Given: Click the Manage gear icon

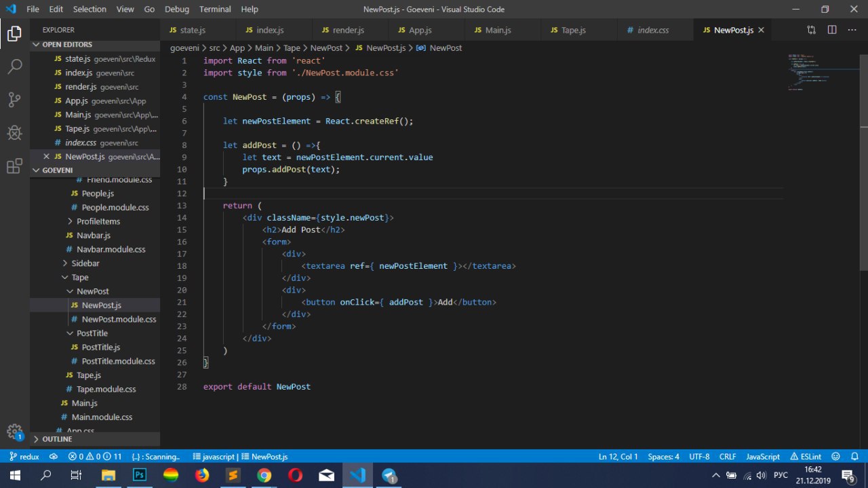Looking at the screenshot, I should pyautogui.click(x=14, y=431).
